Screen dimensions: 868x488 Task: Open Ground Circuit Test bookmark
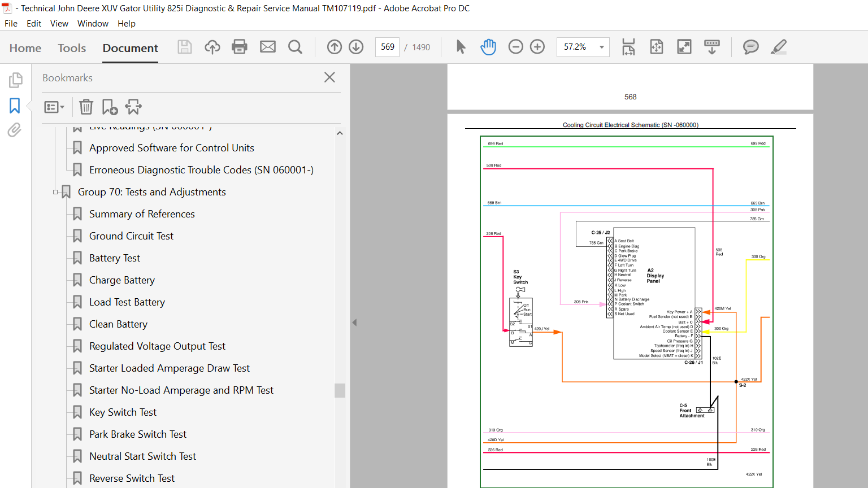point(131,236)
